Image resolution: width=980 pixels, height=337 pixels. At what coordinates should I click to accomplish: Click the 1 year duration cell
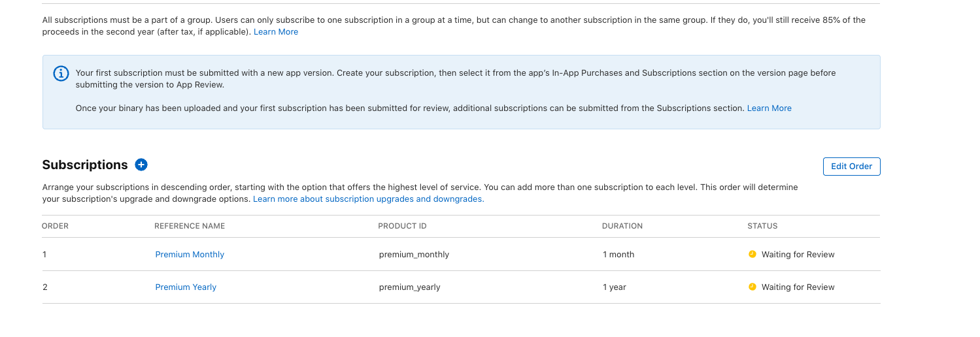(615, 287)
